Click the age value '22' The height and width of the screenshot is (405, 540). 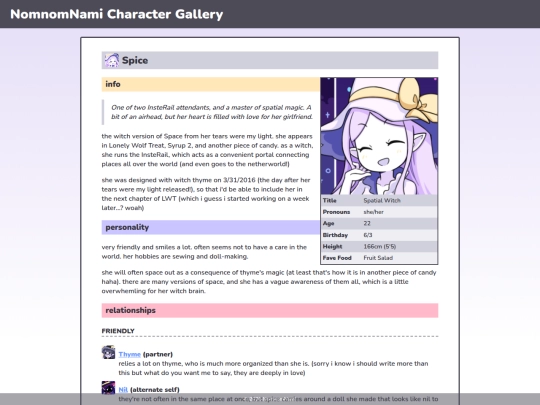point(367,223)
